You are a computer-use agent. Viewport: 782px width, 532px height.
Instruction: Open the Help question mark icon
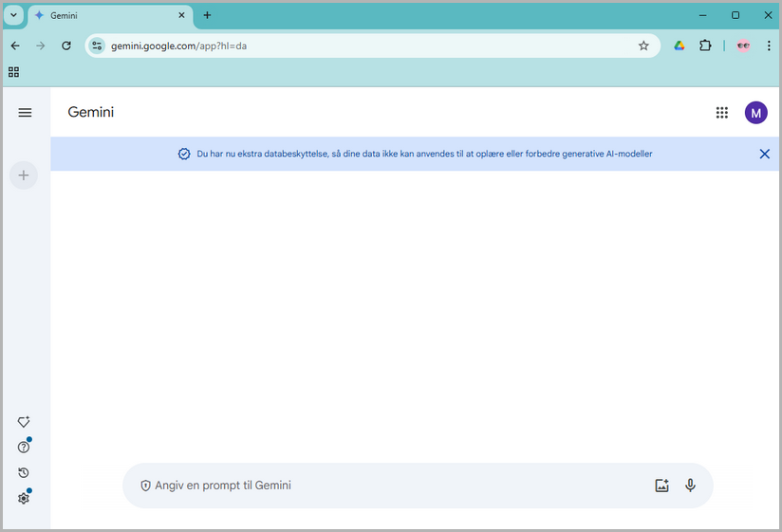(x=24, y=447)
